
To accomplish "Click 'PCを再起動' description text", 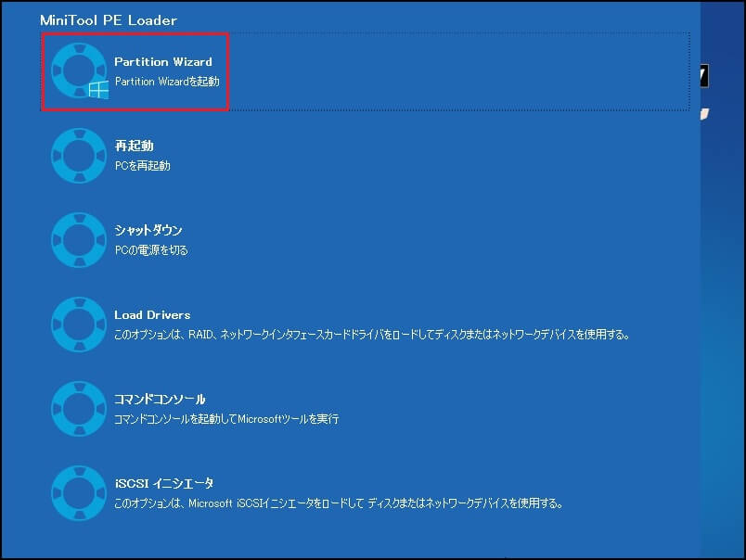I will pos(143,166).
